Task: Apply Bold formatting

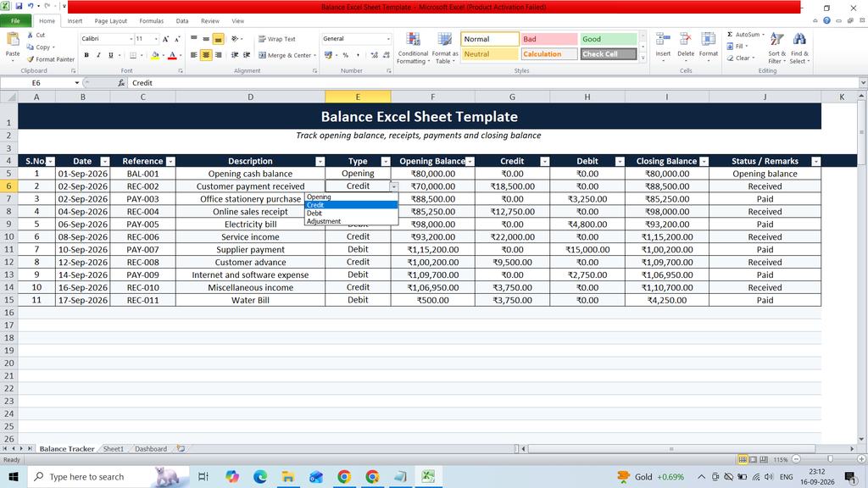Action: tap(86, 55)
